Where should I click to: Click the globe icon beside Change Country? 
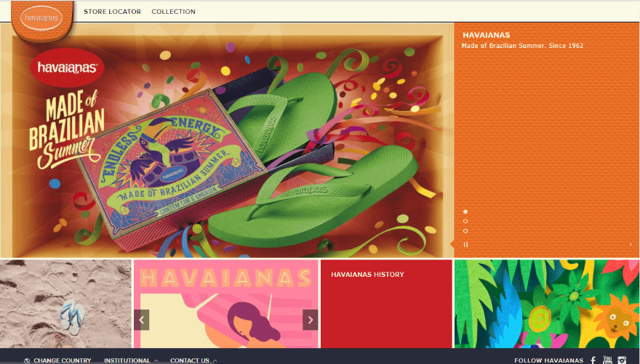(27, 361)
